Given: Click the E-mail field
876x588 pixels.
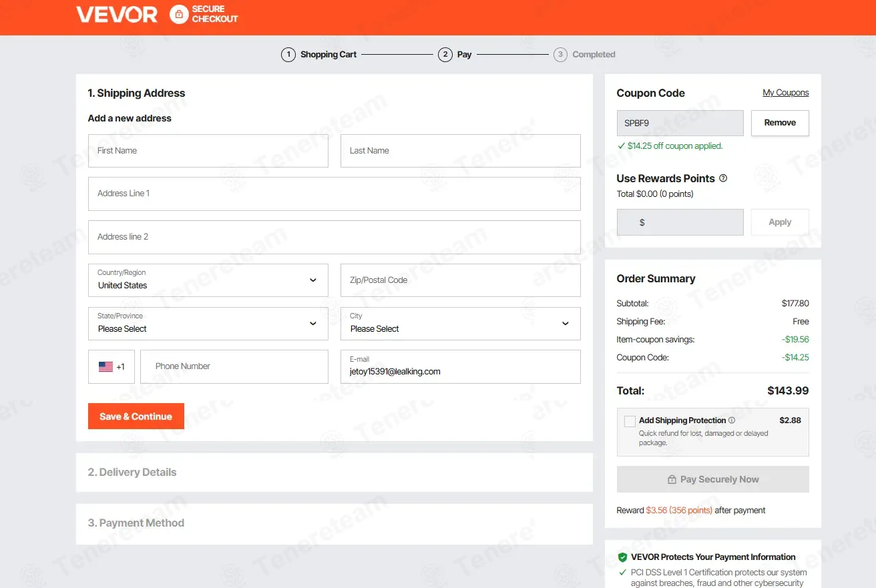Looking at the screenshot, I should click(461, 366).
